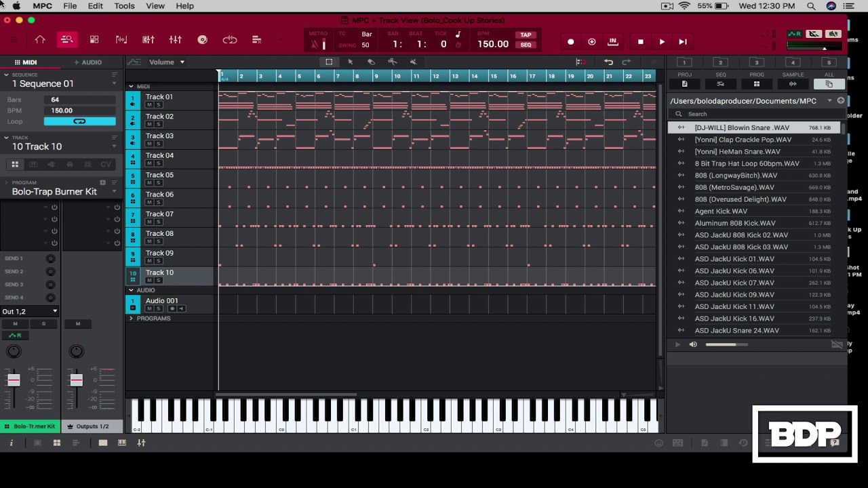Mute Track 01

[x=149, y=105]
